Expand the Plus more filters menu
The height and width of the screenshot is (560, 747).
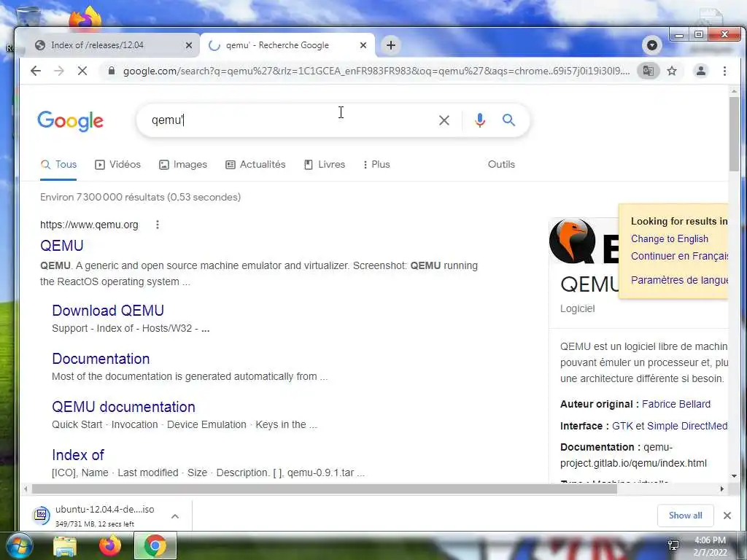tap(376, 164)
